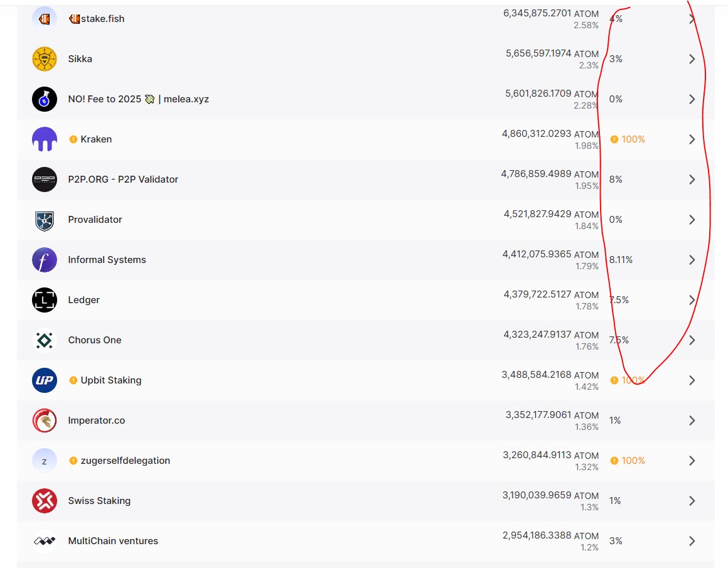Click warning icon beside Kraken name
This screenshot has width=728, height=568.
pos(73,139)
